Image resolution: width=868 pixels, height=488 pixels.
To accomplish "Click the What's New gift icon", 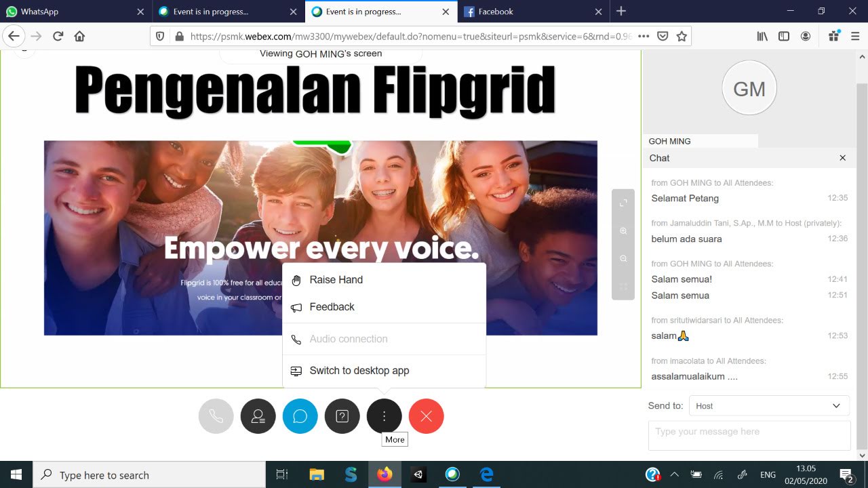I will click(833, 36).
